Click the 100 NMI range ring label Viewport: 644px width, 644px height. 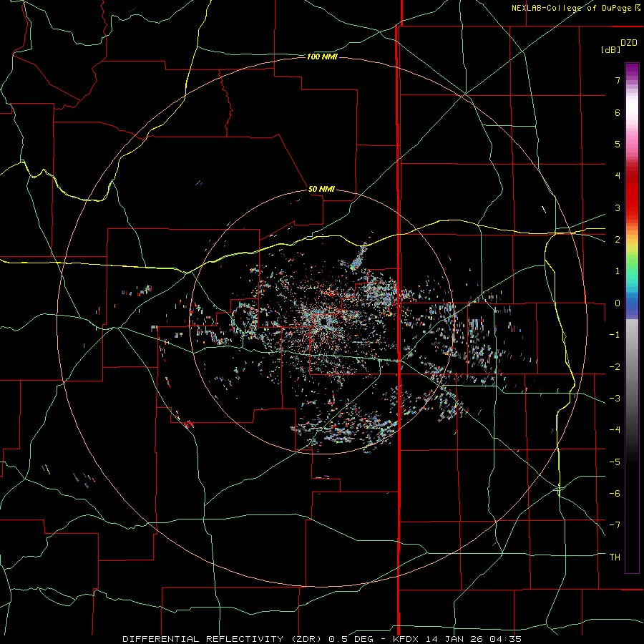point(322,57)
